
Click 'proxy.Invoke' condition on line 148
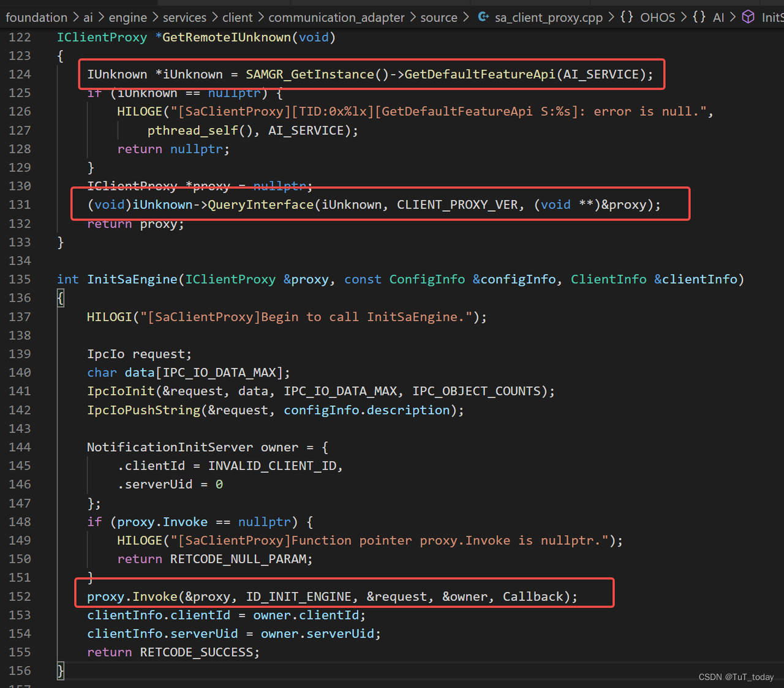click(162, 522)
